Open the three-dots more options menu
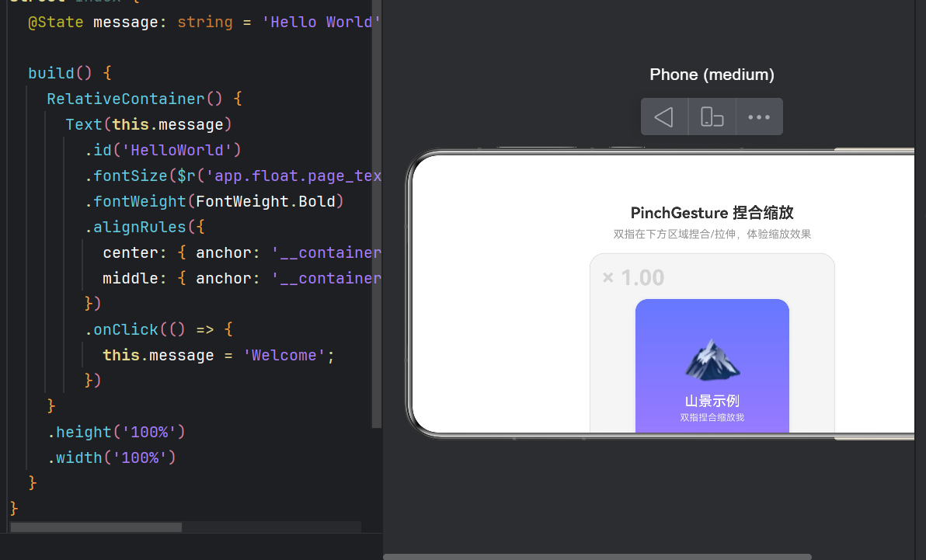This screenshot has height=560, width=926. 759,117
